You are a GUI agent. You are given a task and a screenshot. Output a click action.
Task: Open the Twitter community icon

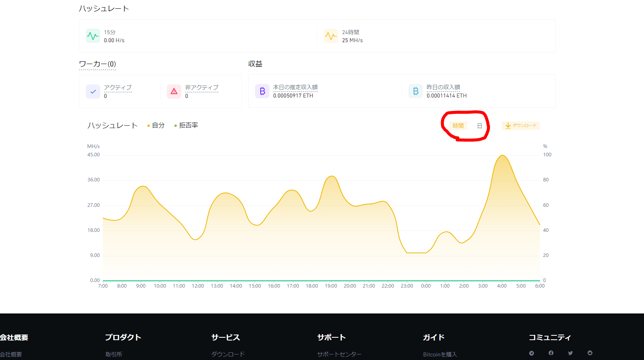click(x=570, y=353)
